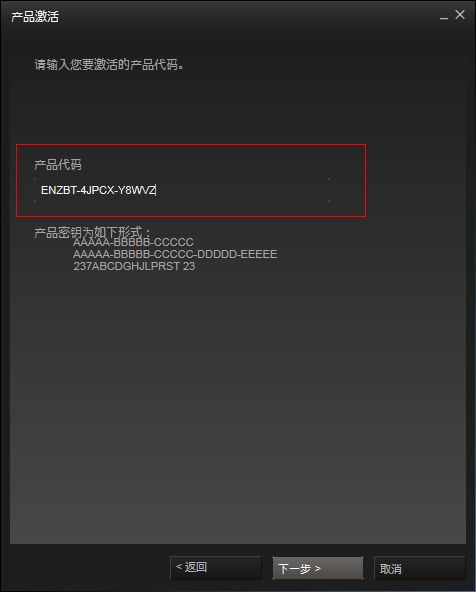Click the entered key ENZBT-4JPCX-Y8WVZ text
The image size is (476, 592).
pyautogui.click(x=98, y=190)
